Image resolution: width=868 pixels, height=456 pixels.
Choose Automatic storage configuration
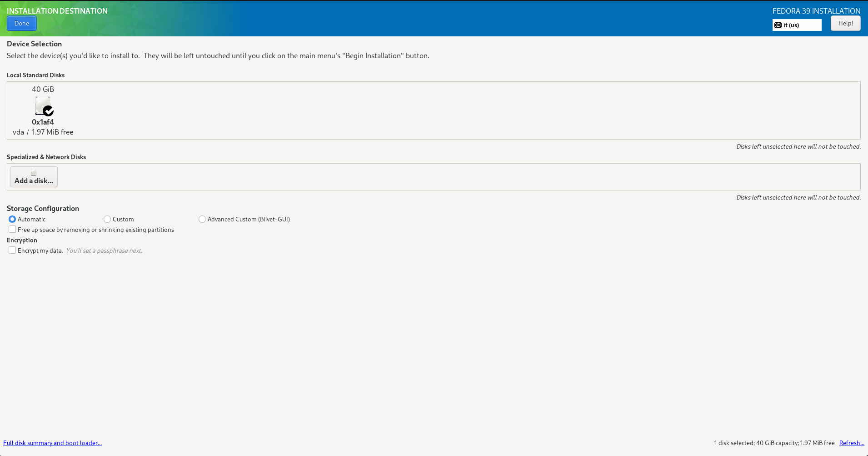(x=12, y=219)
